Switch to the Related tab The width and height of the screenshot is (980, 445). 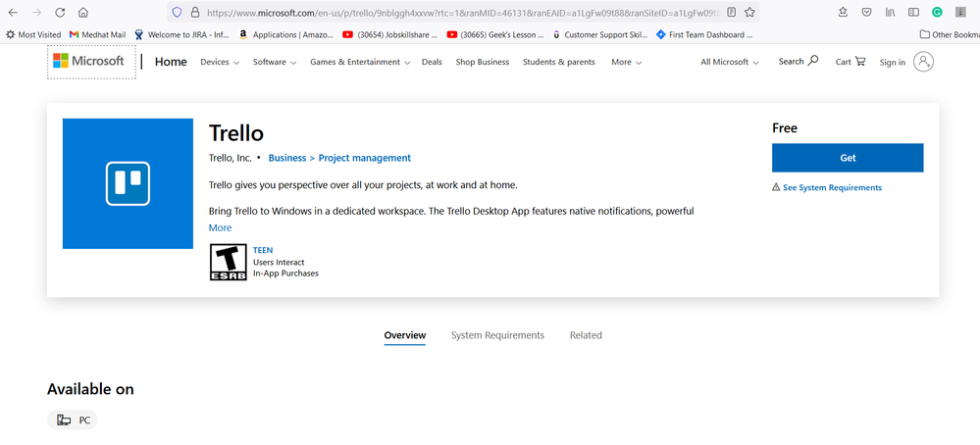586,335
